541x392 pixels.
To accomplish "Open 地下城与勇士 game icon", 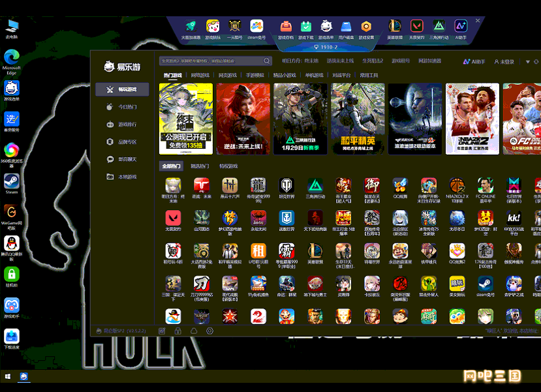I will coord(315,283).
